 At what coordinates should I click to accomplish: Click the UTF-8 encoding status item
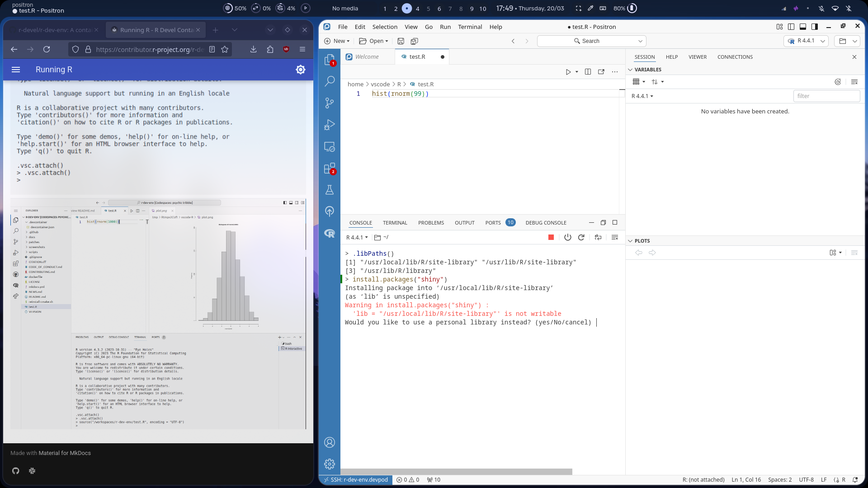[806, 480]
